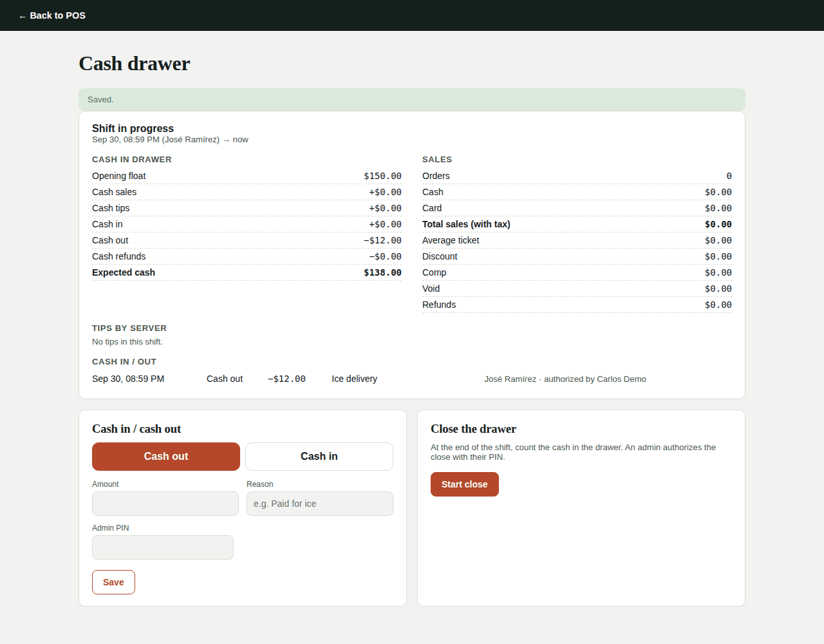This screenshot has width=824, height=644.
Task: Save the cash in/out entry
Action: pyautogui.click(x=113, y=582)
